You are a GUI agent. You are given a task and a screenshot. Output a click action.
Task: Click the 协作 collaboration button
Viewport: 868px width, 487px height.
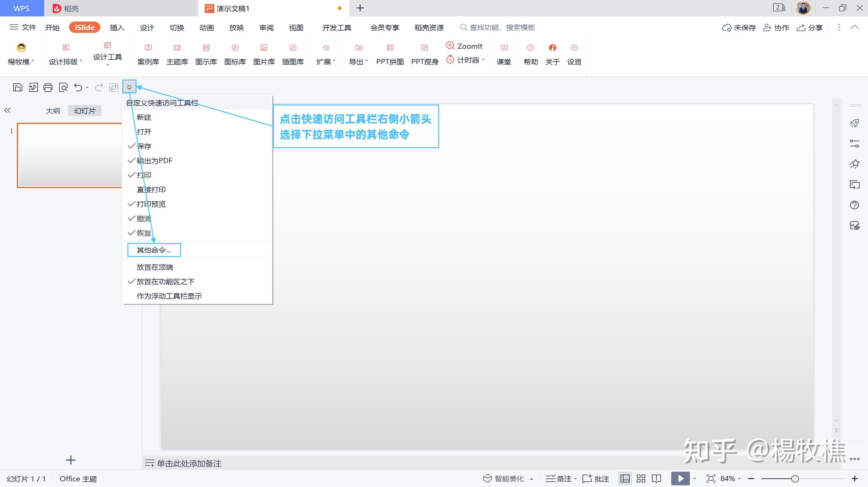coord(776,28)
